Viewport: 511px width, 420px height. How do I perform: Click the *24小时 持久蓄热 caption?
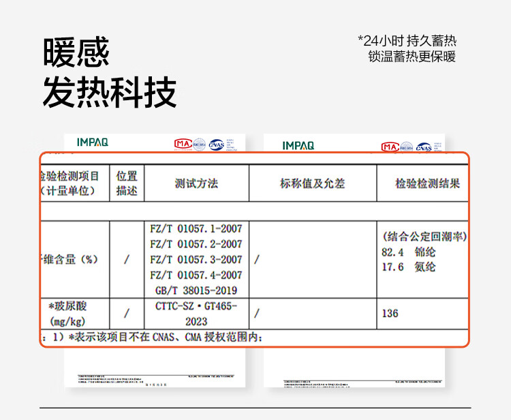tap(406, 40)
